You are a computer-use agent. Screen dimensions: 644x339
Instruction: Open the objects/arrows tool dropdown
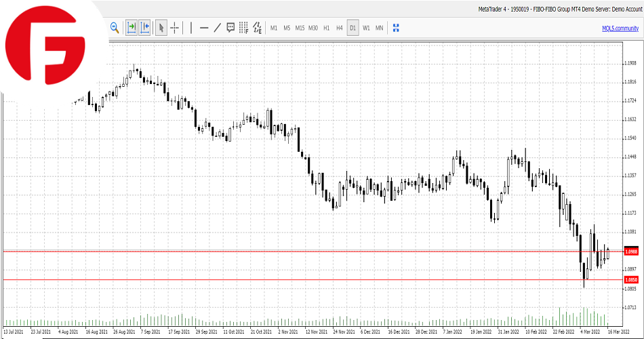(257, 28)
